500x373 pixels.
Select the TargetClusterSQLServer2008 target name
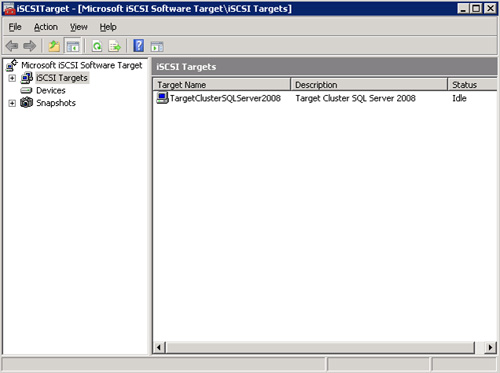[225, 98]
